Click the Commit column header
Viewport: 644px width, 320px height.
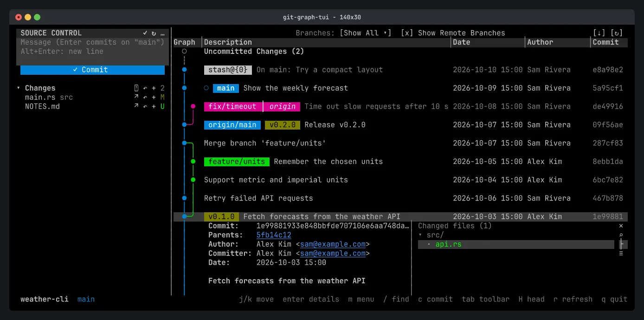pyautogui.click(x=605, y=42)
